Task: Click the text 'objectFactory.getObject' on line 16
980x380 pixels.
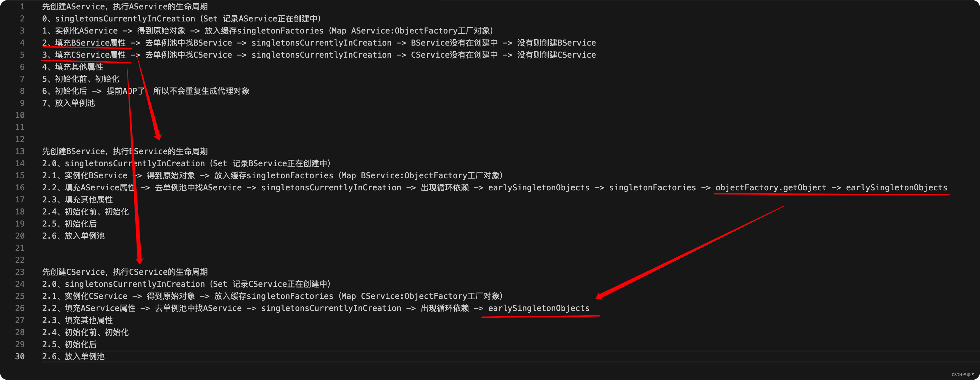Action: (x=771, y=187)
